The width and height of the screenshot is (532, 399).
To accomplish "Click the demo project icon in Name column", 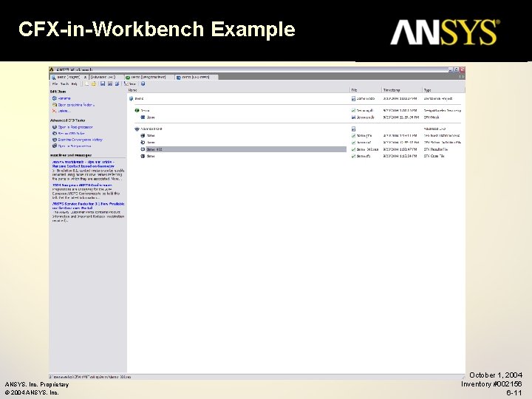I will (x=131, y=98).
